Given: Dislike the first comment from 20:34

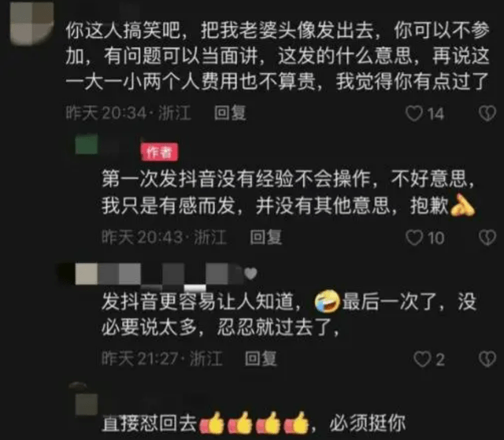Looking at the screenshot, I should point(487,113).
